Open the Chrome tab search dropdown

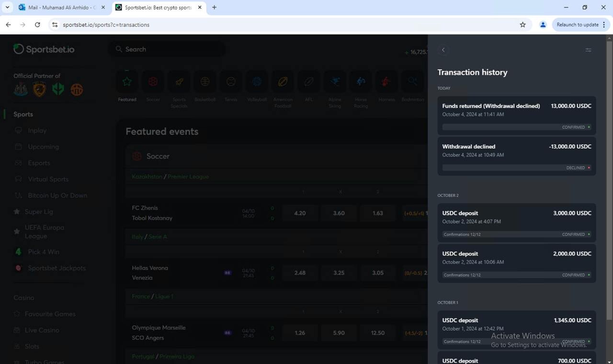[7, 7]
